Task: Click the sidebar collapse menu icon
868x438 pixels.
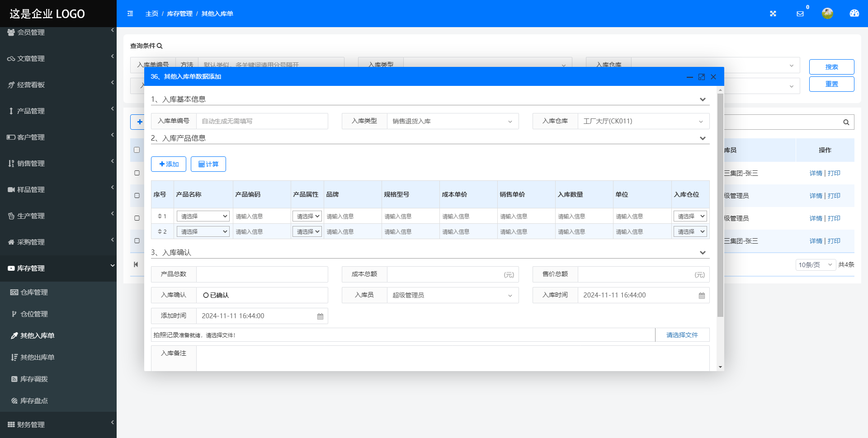Action: 130,14
